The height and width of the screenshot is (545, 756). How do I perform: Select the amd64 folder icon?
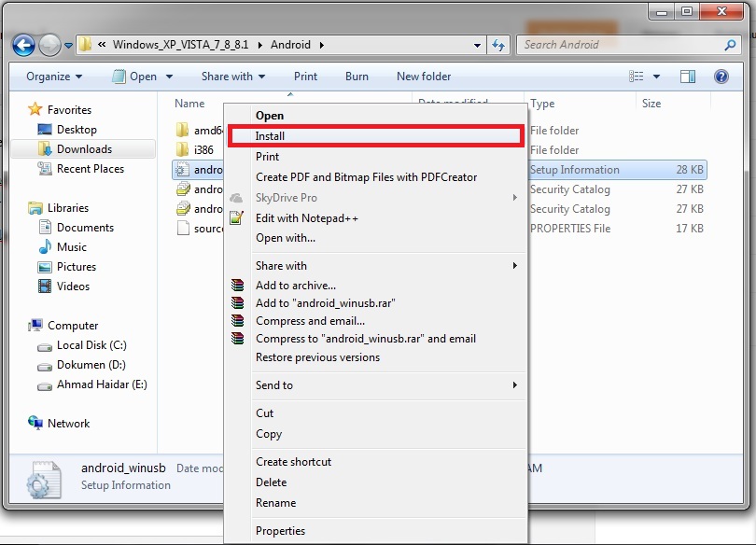(x=182, y=130)
